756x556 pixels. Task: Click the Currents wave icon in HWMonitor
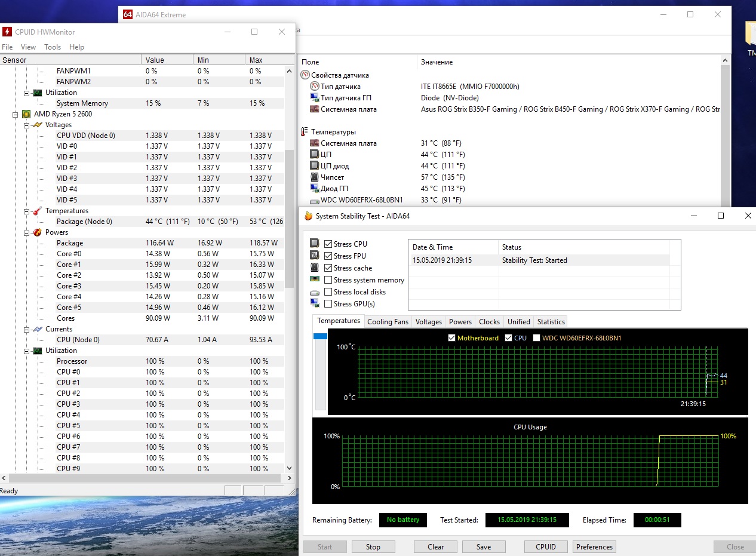pos(37,329)
